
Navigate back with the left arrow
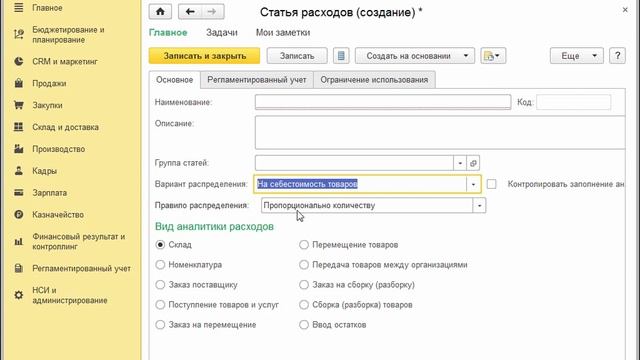click(190, 12)
